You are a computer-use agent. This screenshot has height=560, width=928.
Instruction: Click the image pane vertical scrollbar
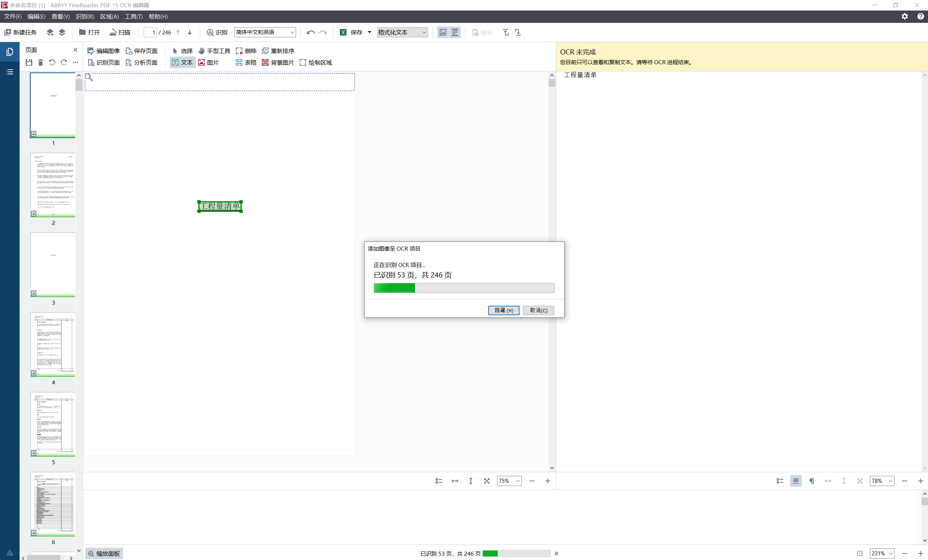pyautogui.click(x=552, y=271)
